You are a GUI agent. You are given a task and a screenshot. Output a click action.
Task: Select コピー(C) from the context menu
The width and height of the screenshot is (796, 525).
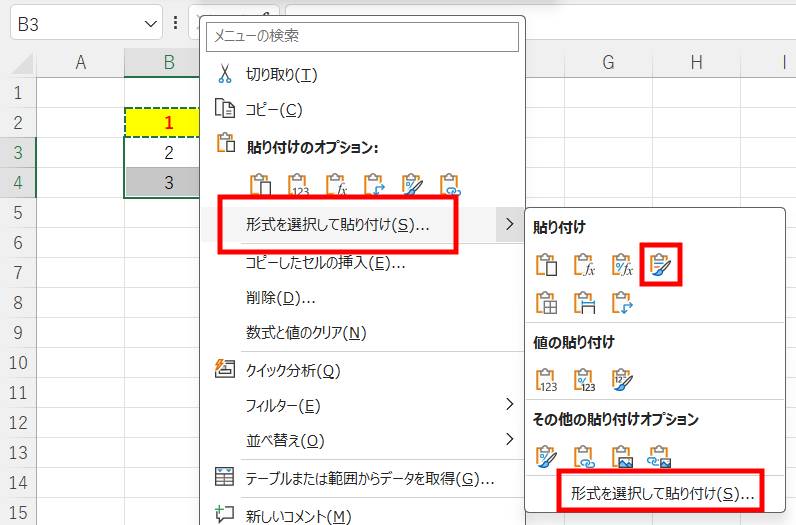tap(362, 110)
